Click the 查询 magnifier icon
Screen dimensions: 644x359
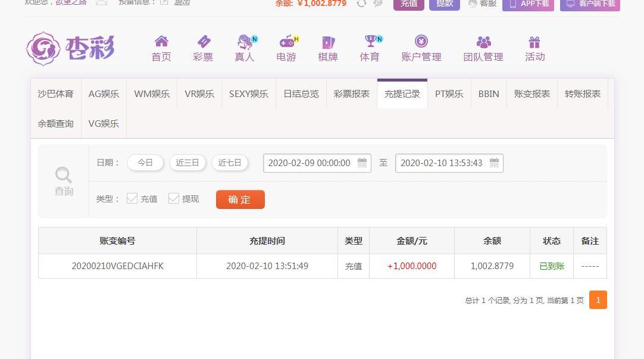click(64, 176)
